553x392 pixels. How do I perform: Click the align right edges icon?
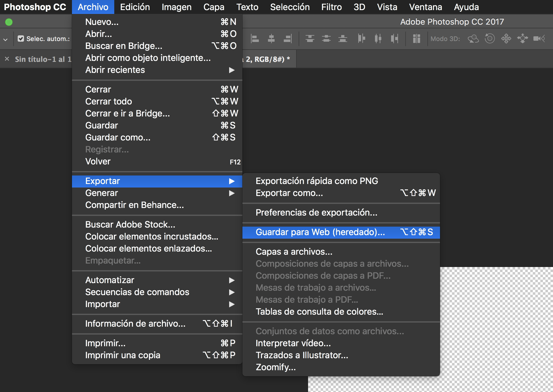(x=288, y=39)
